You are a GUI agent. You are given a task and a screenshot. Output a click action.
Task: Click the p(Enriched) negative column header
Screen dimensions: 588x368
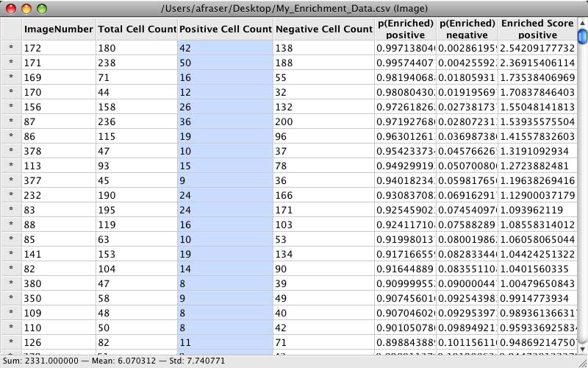point(467,29)
